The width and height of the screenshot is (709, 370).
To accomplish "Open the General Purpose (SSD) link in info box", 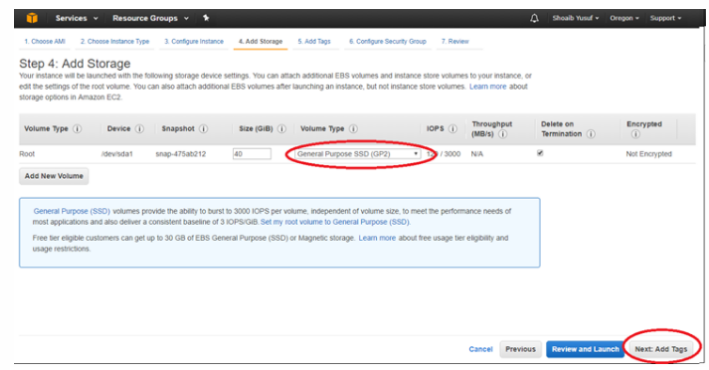I will point(72,211).
